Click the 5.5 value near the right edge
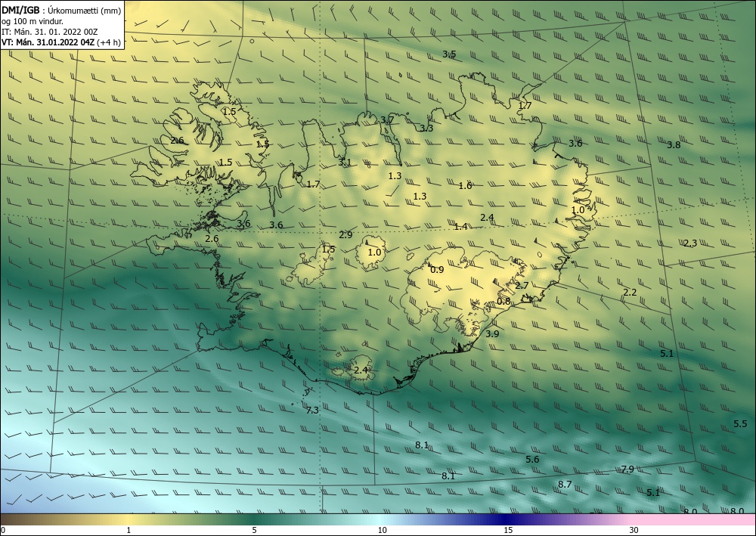This screenshot has height=536, width=756. pos(740,423)
